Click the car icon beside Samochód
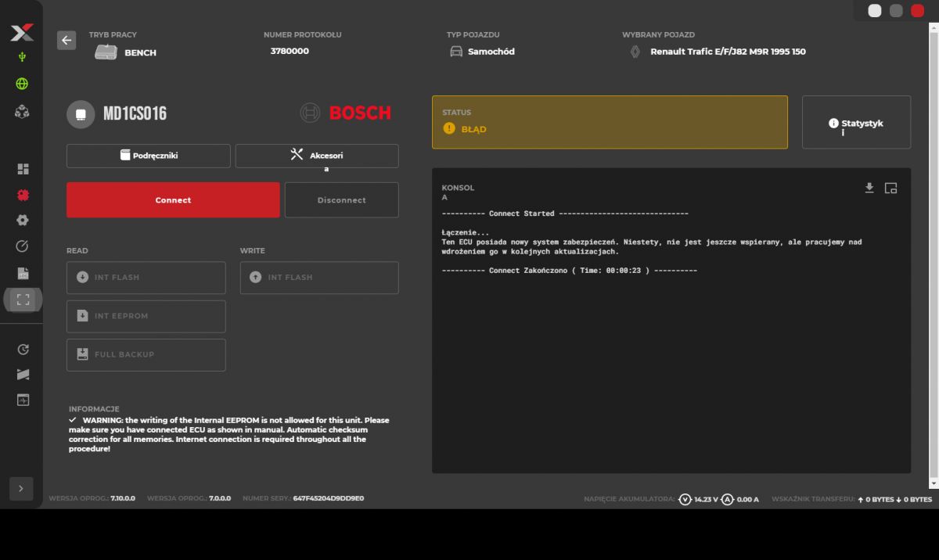 pos(456,52)
